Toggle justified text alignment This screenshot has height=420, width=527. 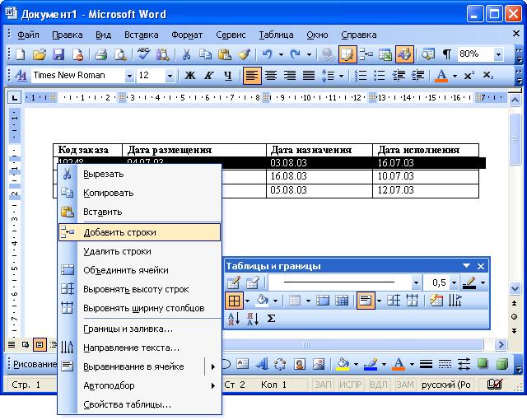pos(309,75)
